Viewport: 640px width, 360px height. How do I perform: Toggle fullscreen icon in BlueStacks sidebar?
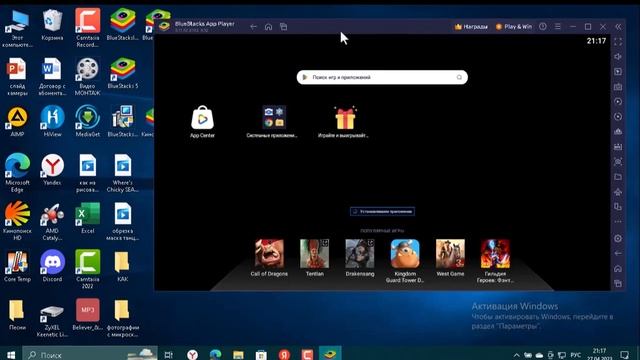coord(618,42)
